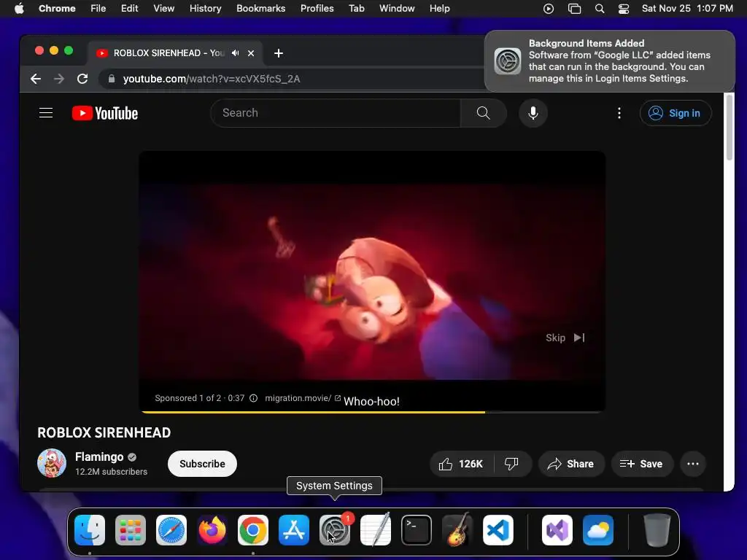Close the ROBLOX SIRENHEAD tab
The height and width of the screenshot is (560, 747).
click(x=251, y=53)
